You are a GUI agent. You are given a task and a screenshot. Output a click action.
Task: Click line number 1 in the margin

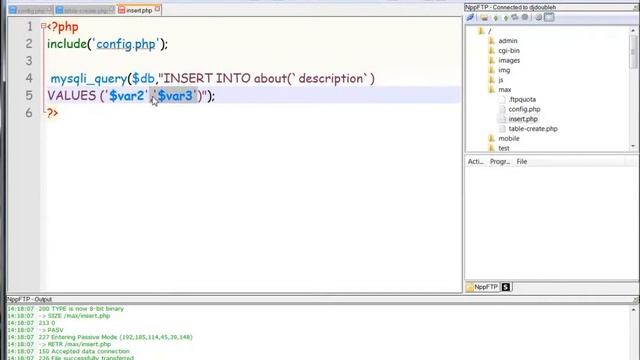[29, 27]
